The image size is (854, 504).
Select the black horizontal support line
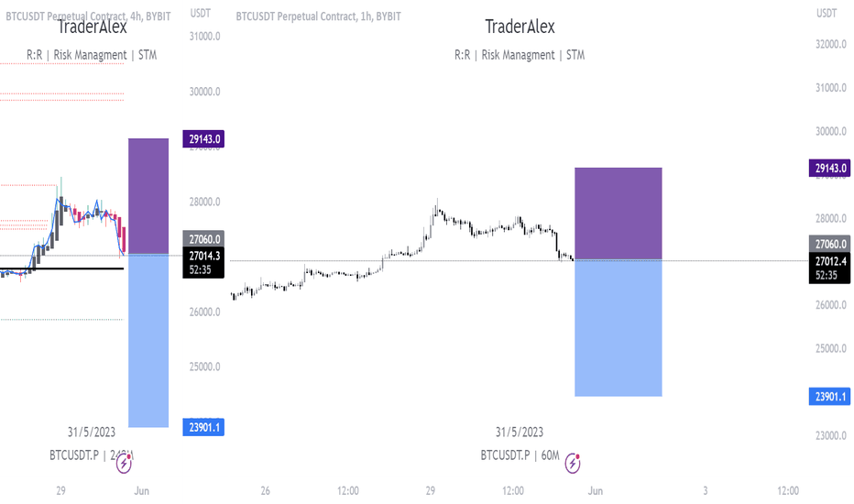[61, 268]
